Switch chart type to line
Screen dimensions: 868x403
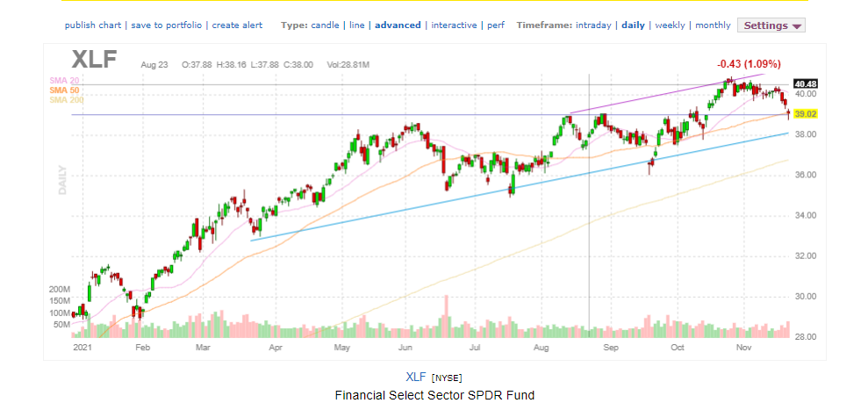pos(357,25)
